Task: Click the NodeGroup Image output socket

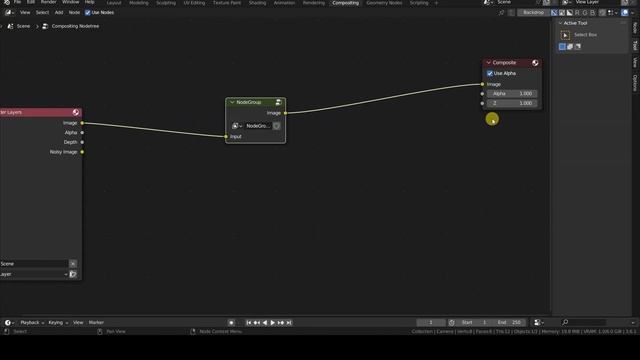Action: (285, 113)
